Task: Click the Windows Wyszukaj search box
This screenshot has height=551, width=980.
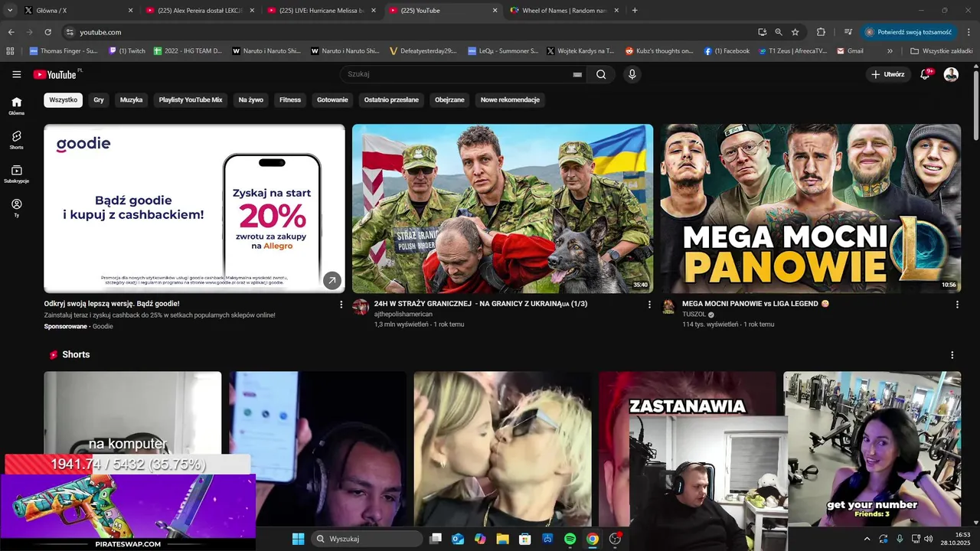Action: (x=367, y=539)
